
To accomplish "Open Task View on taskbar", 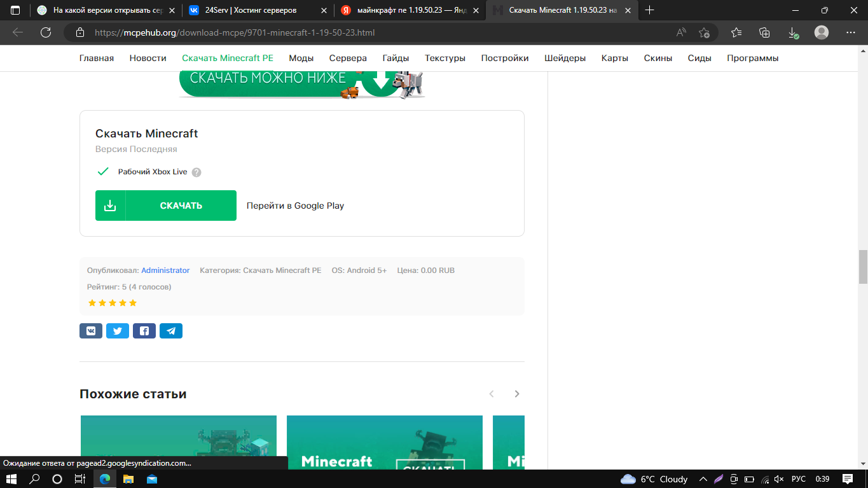I will (x=80, y=479).
